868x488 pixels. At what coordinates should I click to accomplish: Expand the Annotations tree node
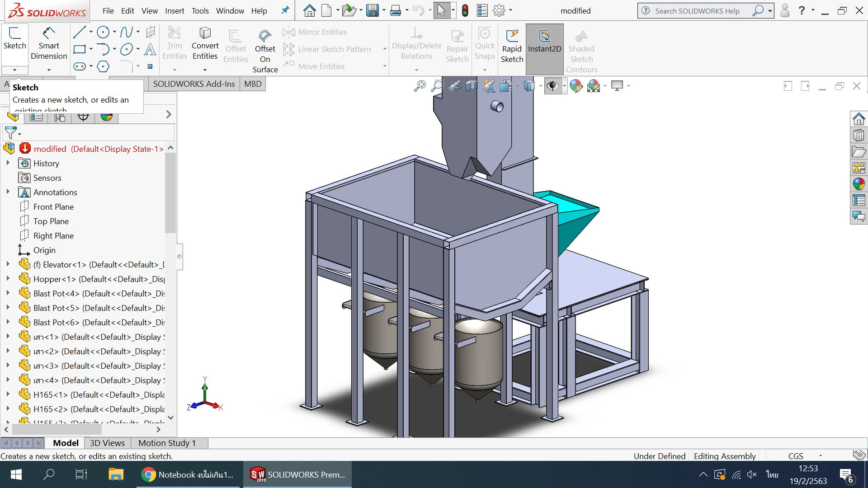8,192
